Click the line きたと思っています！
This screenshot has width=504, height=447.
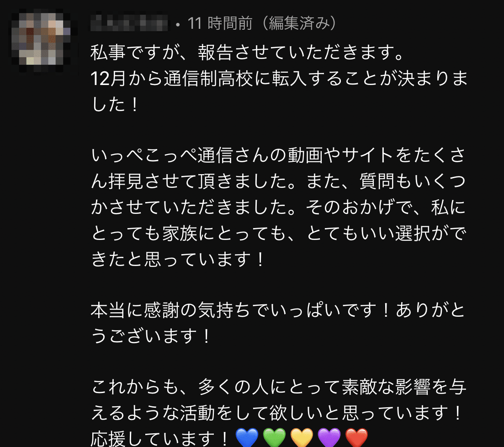(x=178, y=259)
